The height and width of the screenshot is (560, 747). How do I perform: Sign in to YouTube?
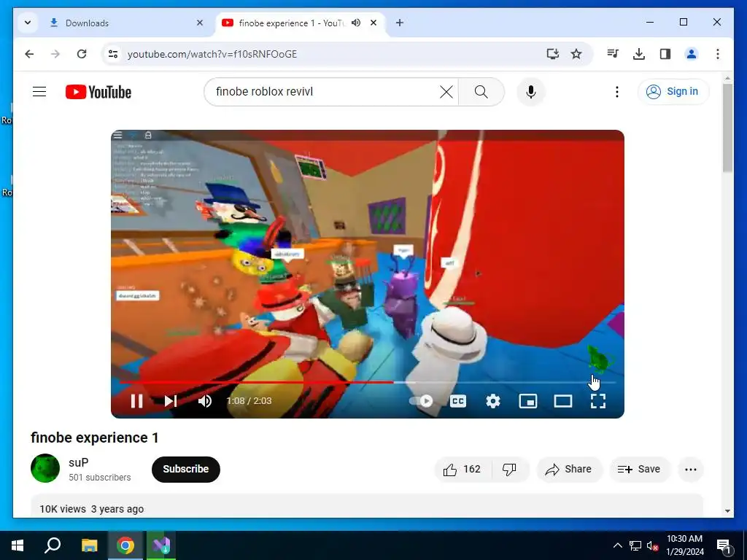click(673, 91)
